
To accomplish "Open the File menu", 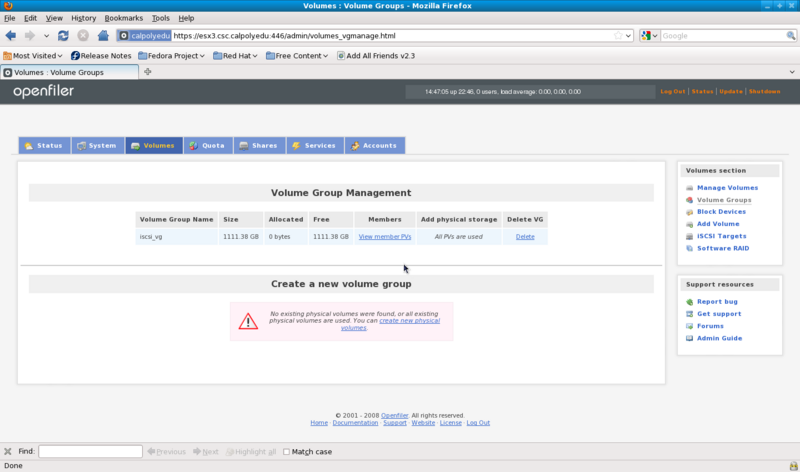I will [10, 18].
